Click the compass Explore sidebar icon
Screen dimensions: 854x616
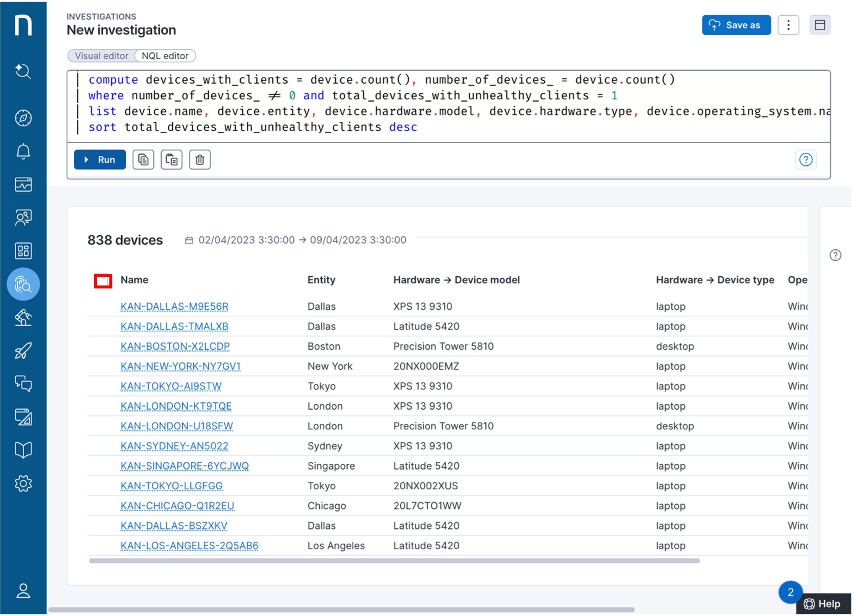click(23, 118)
